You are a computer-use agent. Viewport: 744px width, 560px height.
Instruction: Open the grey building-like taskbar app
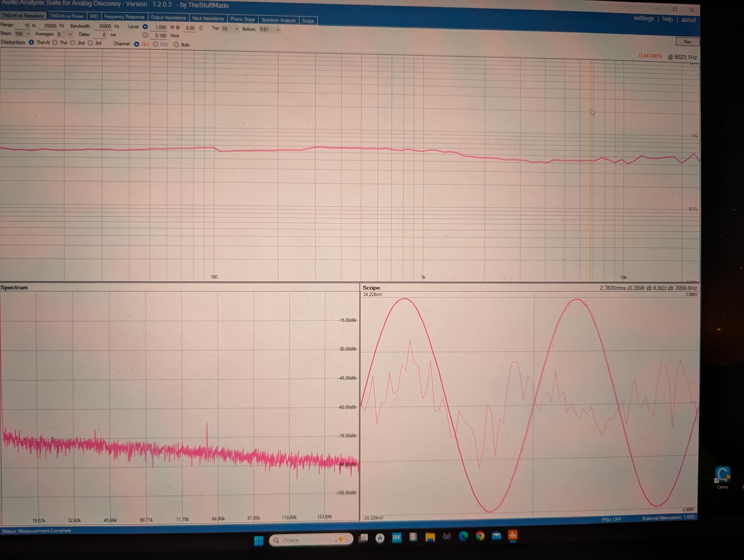click(413, 537)
